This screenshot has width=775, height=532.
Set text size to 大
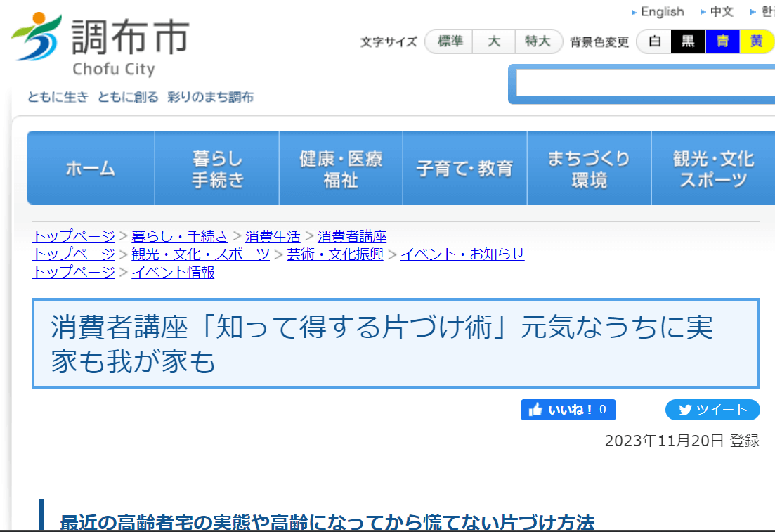coord(494,41)
